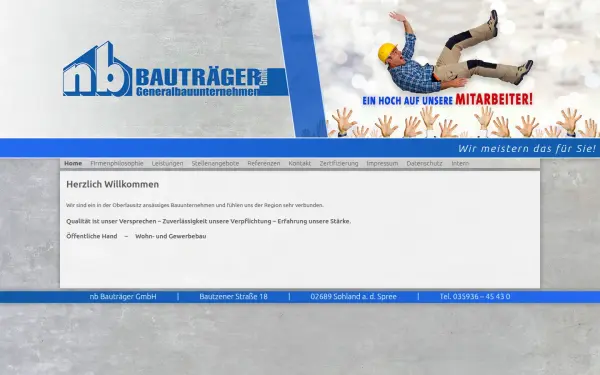Open the Impressum link
Screen dimensions: 600x375
pos(382,163)
